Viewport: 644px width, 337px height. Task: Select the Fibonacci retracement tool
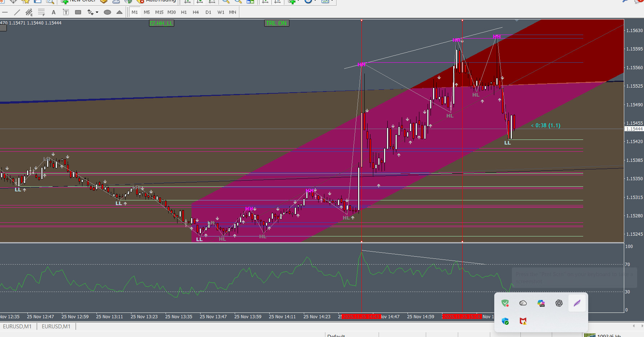pyautogui.click(x=41, y=12)
